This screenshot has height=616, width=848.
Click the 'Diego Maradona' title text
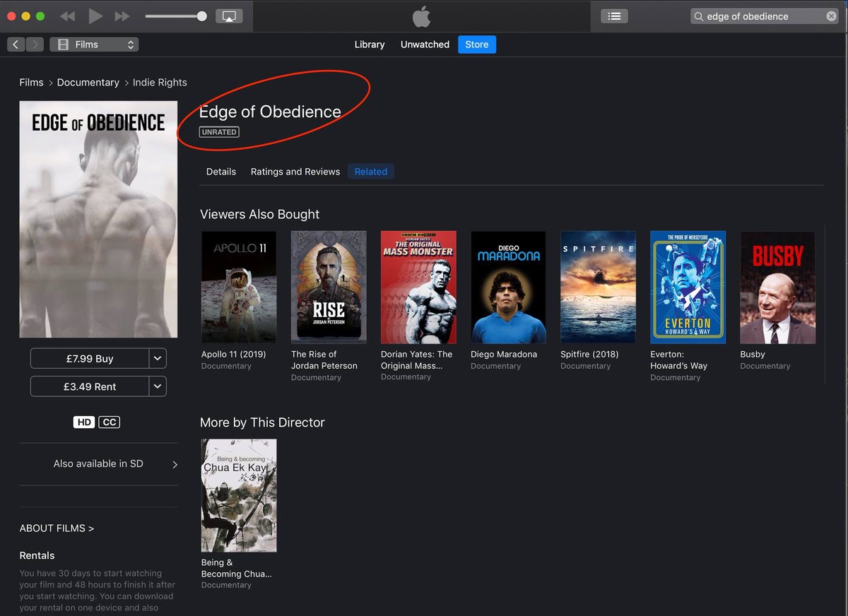coord(504,355)
